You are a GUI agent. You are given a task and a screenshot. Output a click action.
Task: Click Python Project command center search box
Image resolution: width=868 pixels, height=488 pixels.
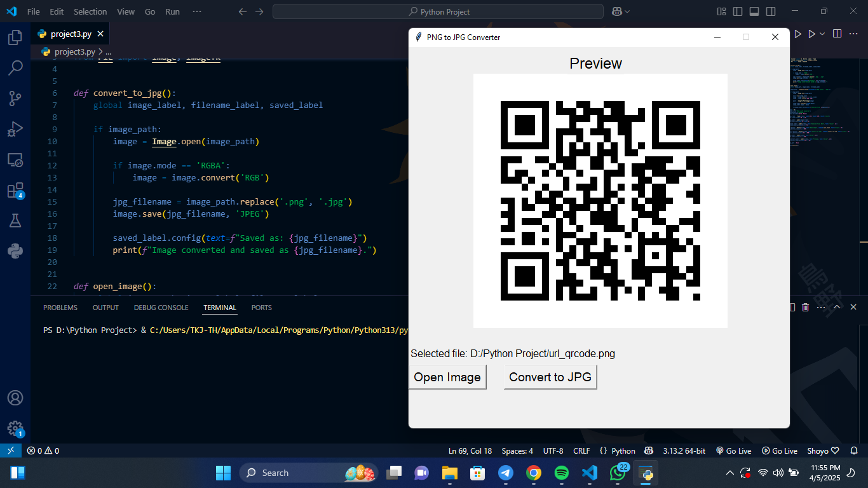(x=438, y=11)
